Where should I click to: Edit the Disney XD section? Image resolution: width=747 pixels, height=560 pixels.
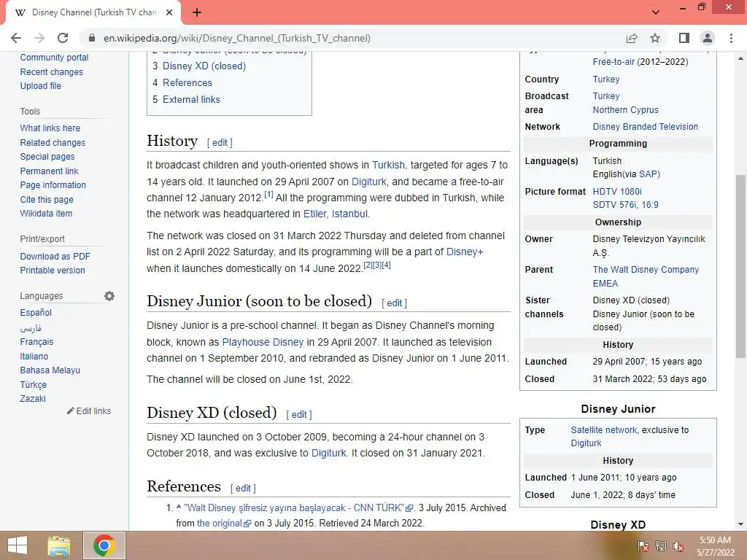coord(298,415)
